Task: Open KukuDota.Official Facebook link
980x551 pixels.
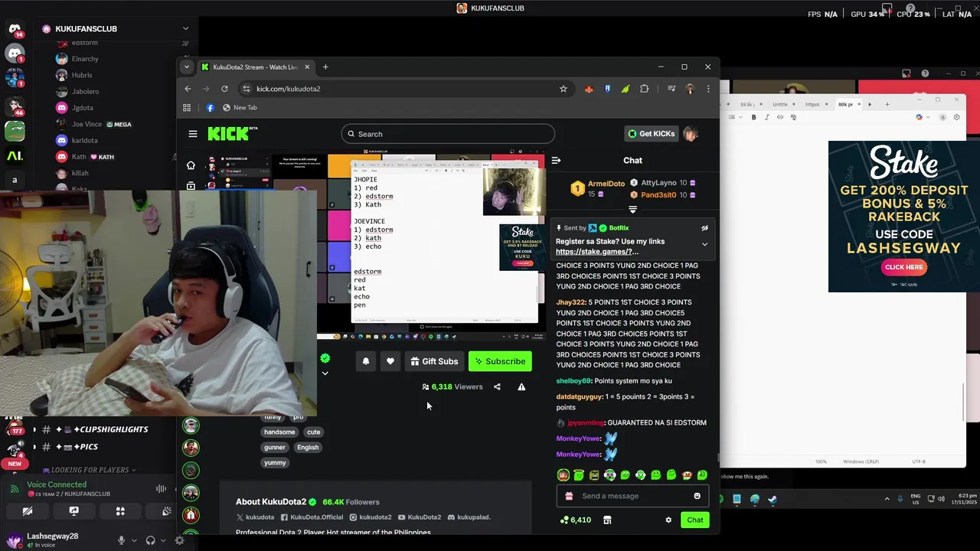Action: pos(312,517)
